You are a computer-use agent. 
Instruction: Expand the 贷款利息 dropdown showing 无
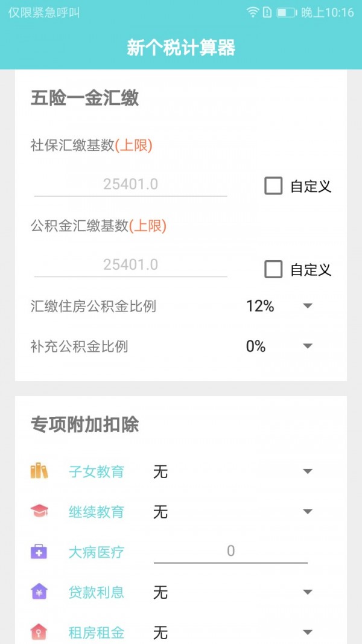tap(307, 592)
